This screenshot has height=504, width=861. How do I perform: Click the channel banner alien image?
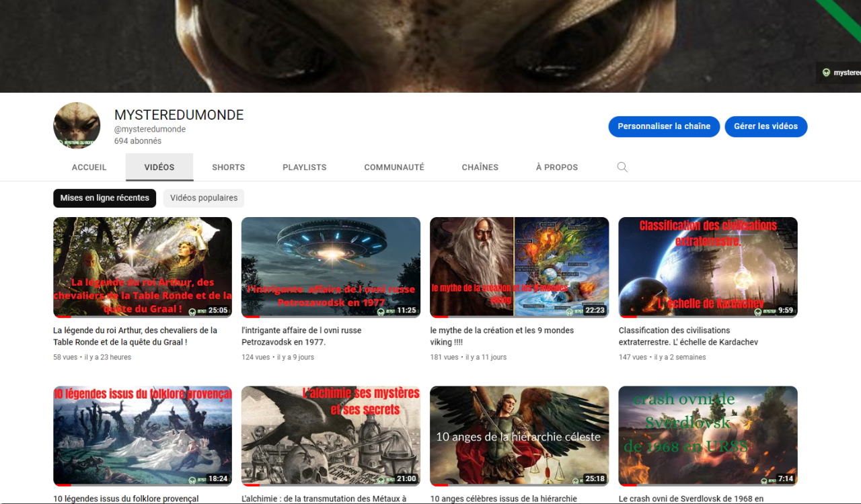coord(430,46)
